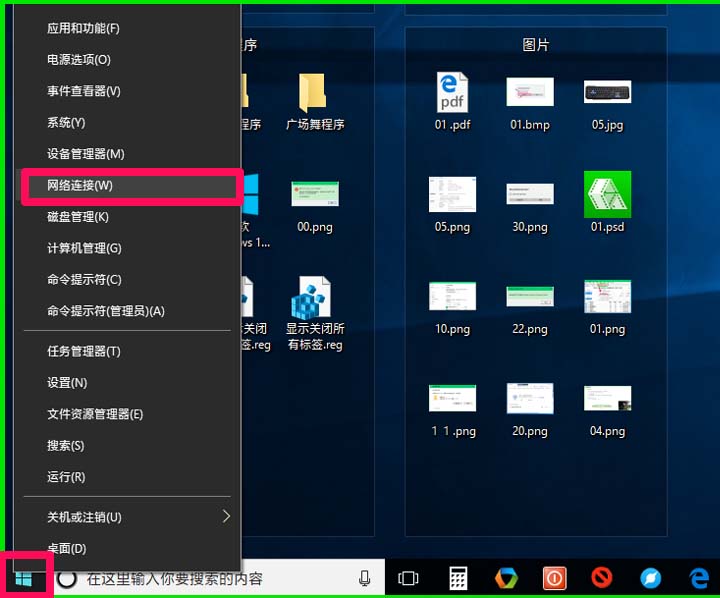
Task: Launch Microsoft Edge from the taskbar
Action: click(699, 578)
